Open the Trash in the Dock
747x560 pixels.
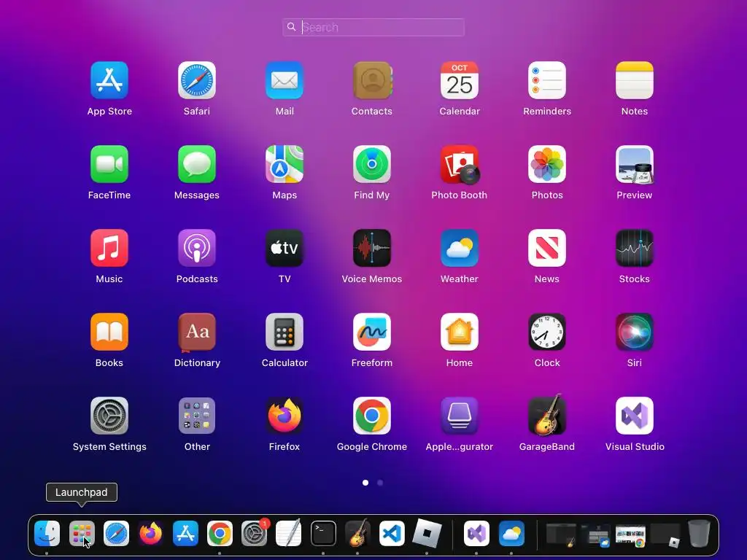tap(699, 533)
